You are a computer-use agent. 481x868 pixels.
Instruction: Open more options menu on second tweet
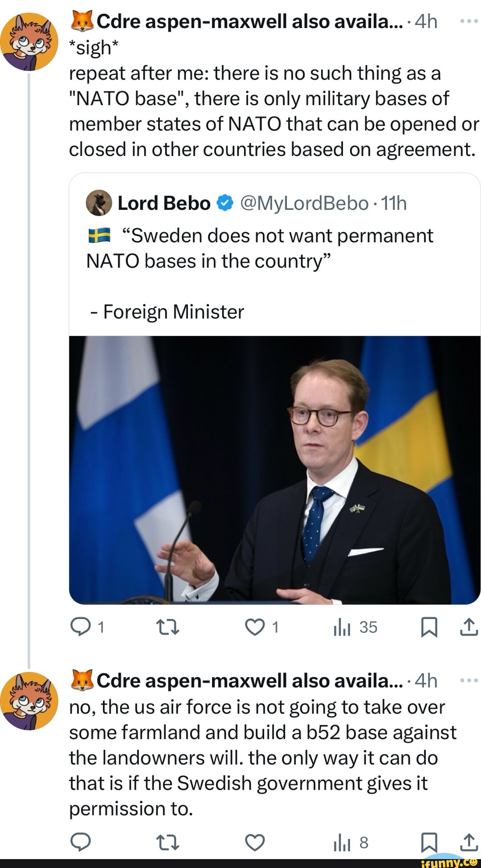click(x=469, y=680)
